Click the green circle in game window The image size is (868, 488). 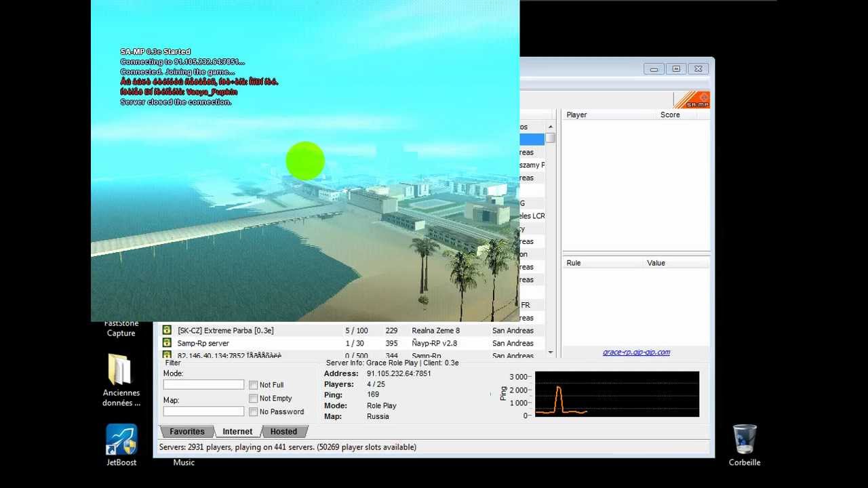coord(305,161)
